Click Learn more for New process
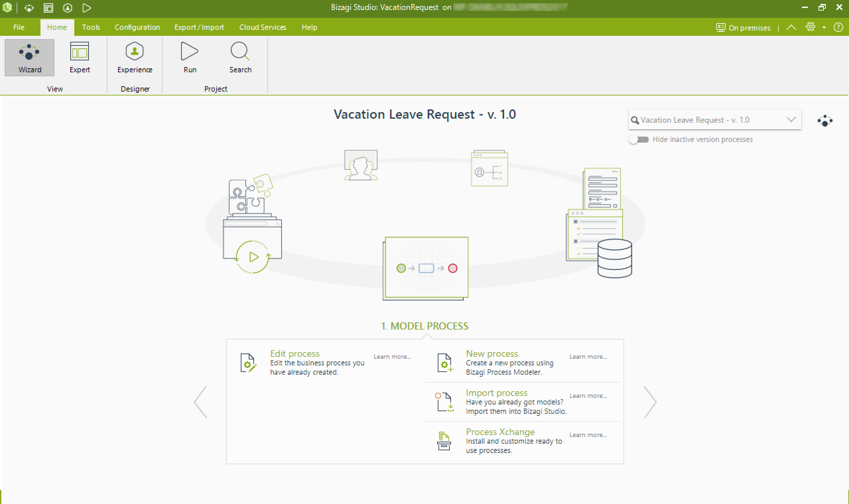849x504 pixels. [588, 356]
